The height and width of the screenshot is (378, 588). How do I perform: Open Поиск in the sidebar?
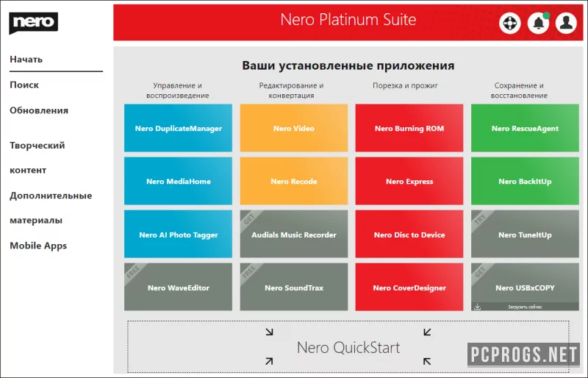(24, 85)
